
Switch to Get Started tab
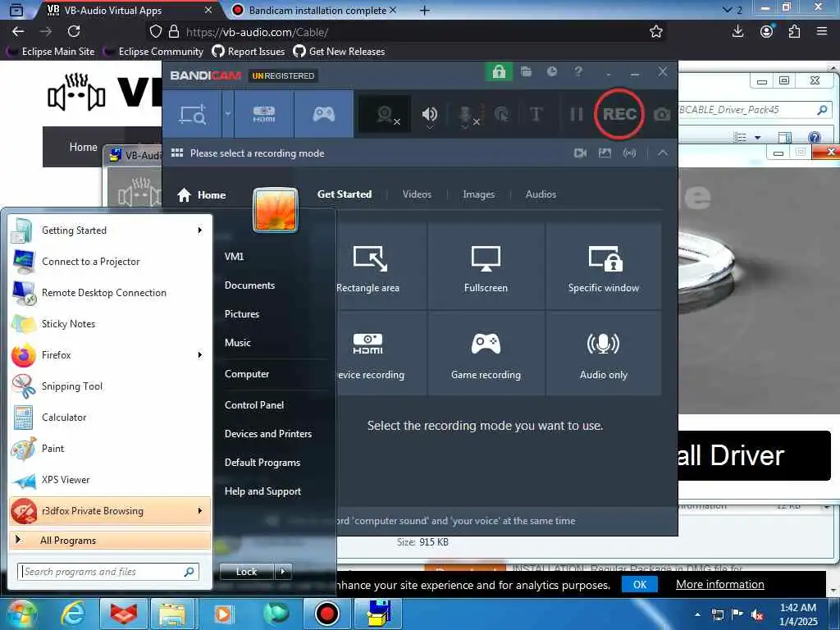click(x=345, y=194)
